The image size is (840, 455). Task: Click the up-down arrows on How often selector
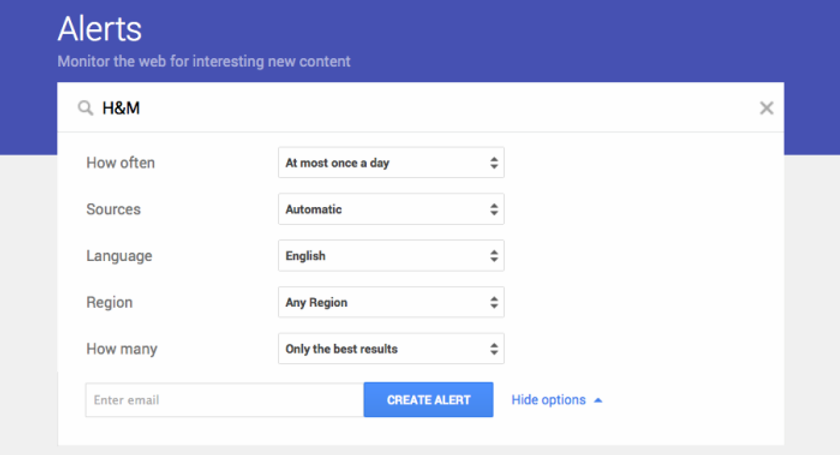[494, 163]
